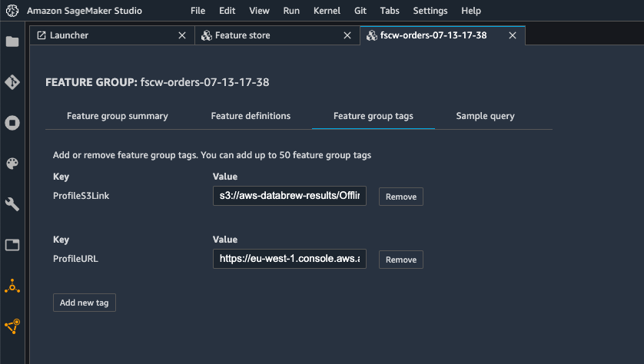Viewport: 644px width, 364px height.
Task: Close the Feature store tab
Action: 347,35
